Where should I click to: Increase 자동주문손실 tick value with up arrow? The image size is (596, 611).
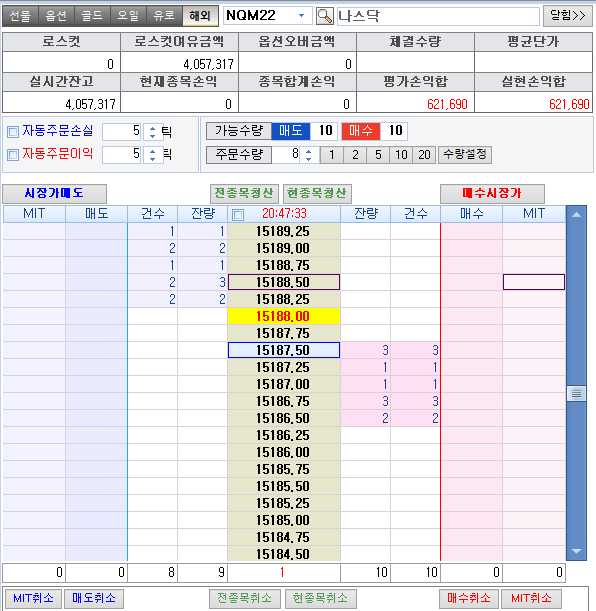click(x=152, y=128)
